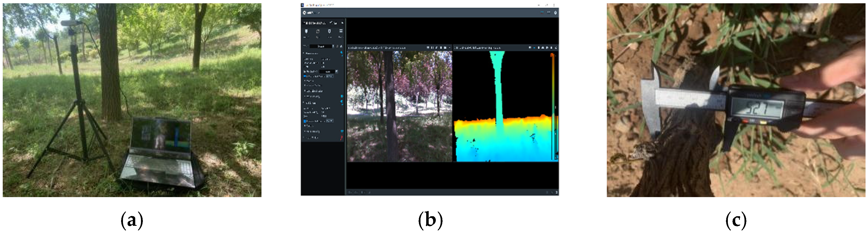Click the Record icon in the device panel
Image resolution: width=868 pixels, height=234 pixels.
(x=306, y=31)
